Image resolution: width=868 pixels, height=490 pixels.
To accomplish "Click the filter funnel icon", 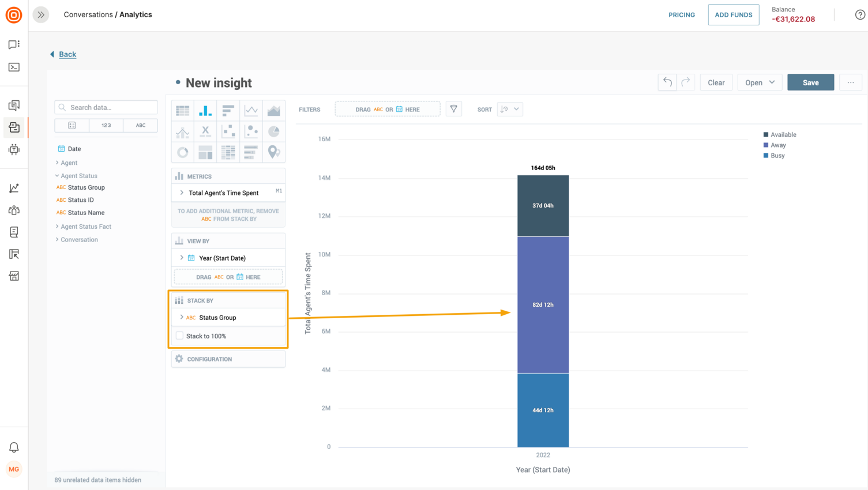I will pos(454,109).
